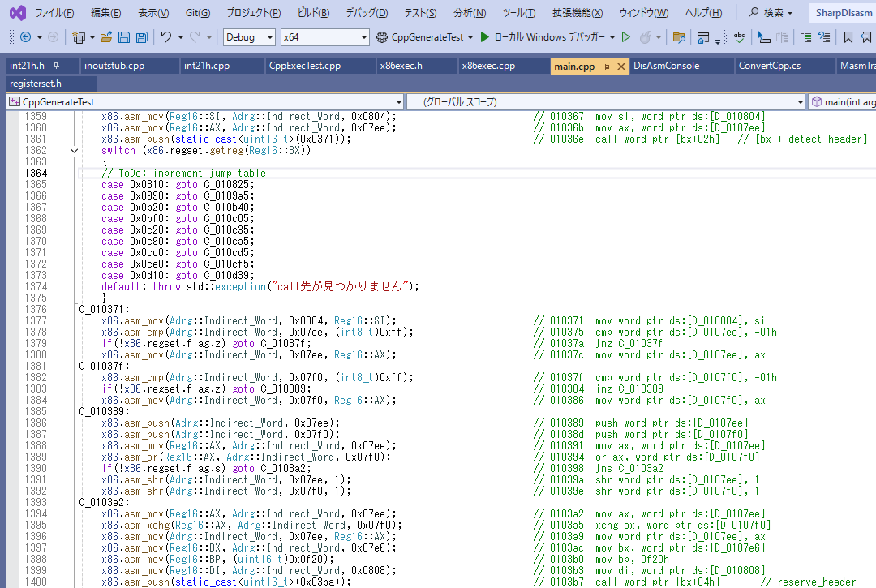Open the global scope (グローバル スコープ) combo box
The width and height of the screenshot is (876, 588).
606,102
